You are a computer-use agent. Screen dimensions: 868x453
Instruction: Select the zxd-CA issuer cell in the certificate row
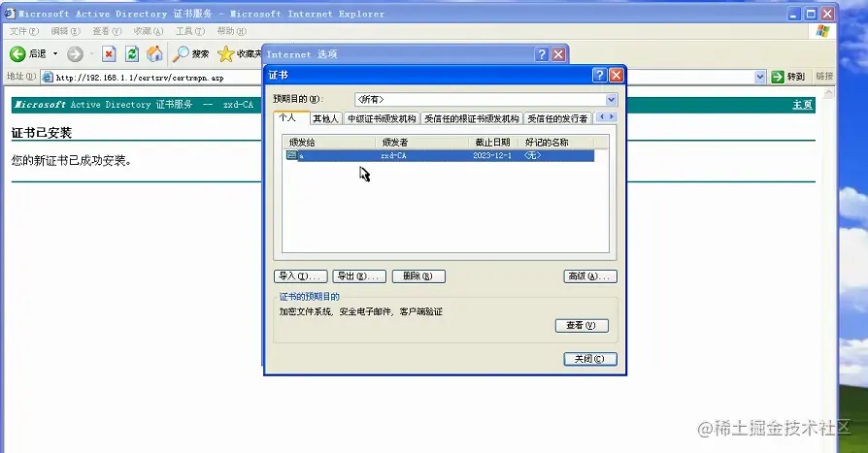[x=393, y=156]
